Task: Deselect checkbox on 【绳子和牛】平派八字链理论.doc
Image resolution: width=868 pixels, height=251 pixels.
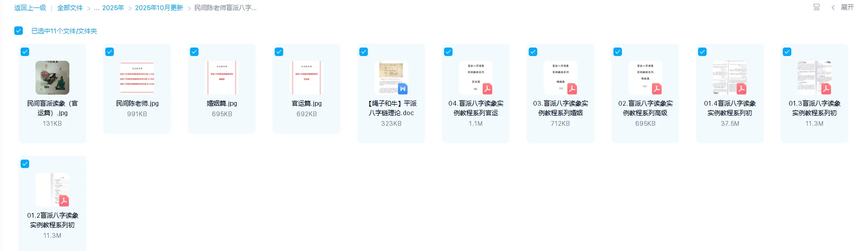Action: [364, 52]
